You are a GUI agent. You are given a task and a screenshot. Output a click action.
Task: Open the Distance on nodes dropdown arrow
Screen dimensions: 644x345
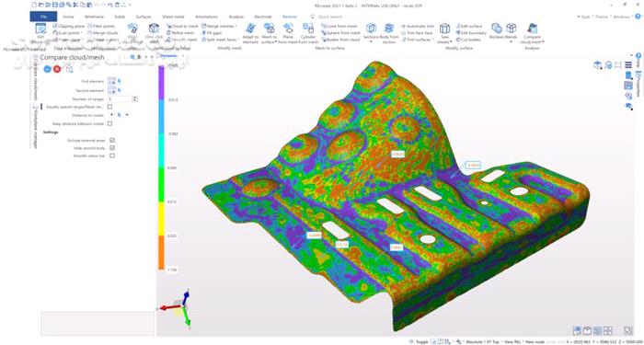coord(127,115)
